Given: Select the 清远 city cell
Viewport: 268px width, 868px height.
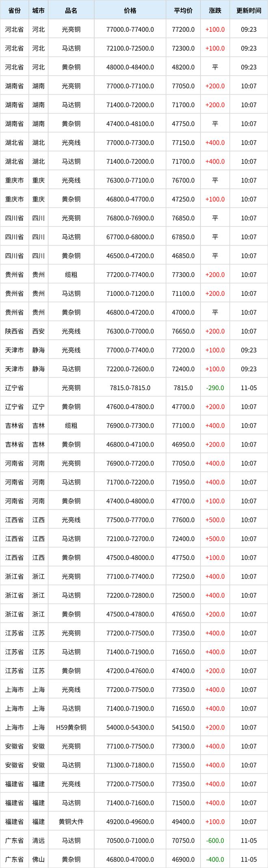Looking at the screenshot, I should tap(39, 840).
